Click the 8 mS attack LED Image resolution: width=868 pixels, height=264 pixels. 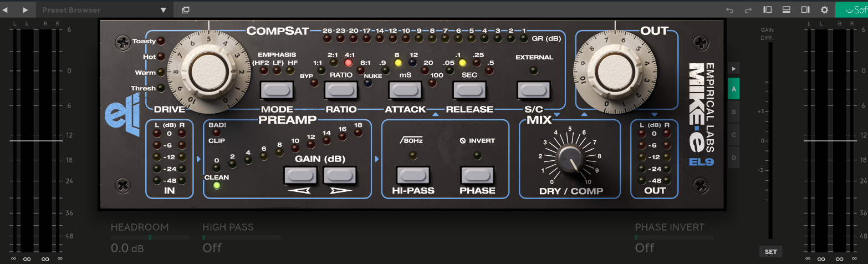pyautogui.click(x=398, y=63)
